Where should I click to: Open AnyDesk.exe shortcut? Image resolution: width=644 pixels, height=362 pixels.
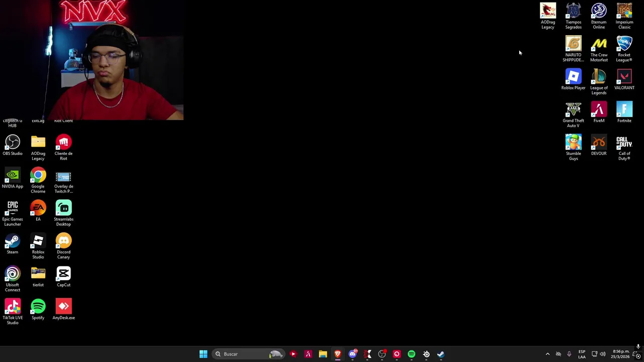point(63,309)
